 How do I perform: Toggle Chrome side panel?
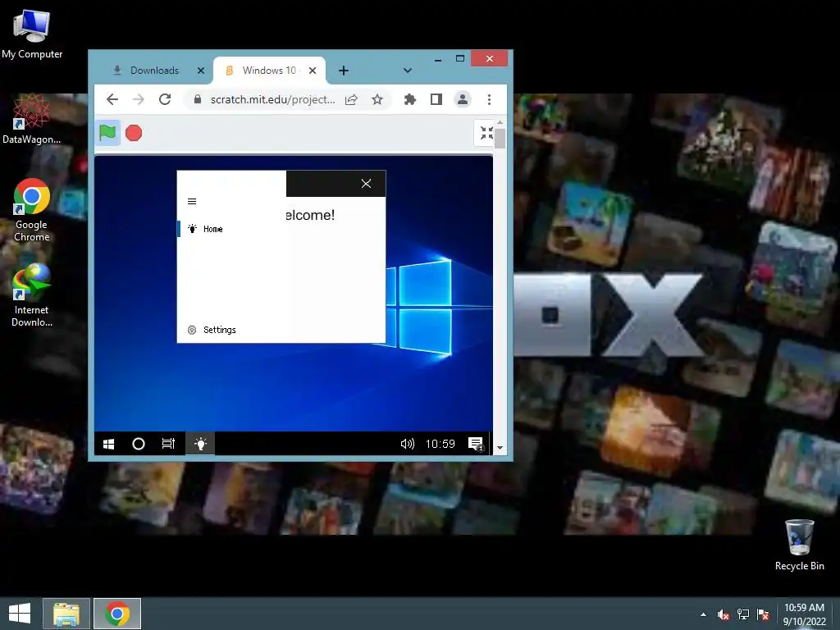[x=436, y=99]
